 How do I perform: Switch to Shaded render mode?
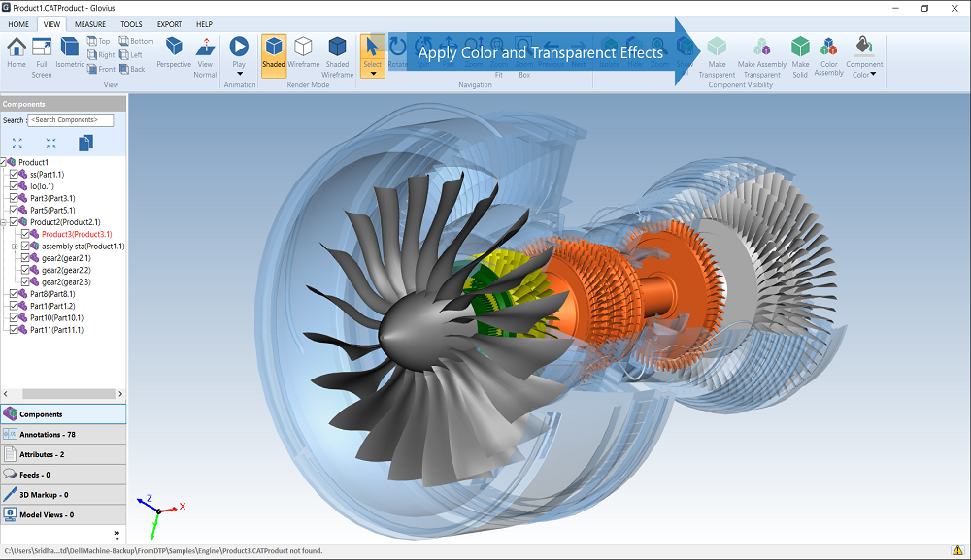click(x=274, y=55)
